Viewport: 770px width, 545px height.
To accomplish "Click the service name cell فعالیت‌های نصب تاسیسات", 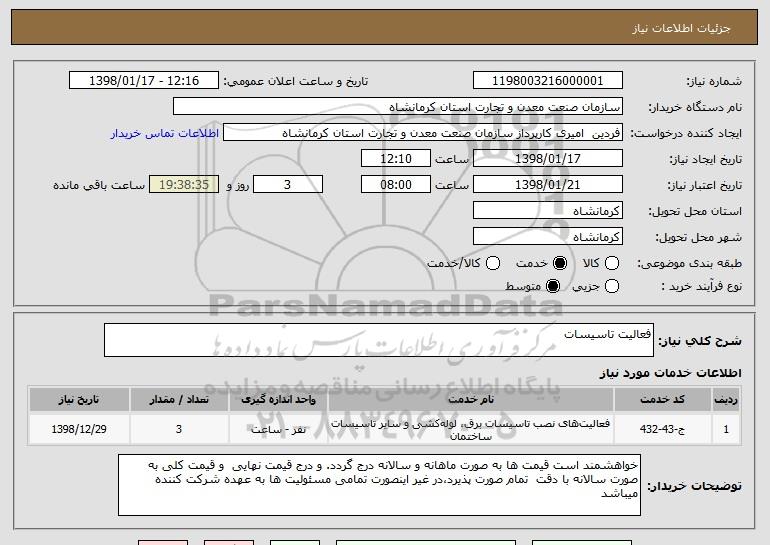I will click(470, 429).
